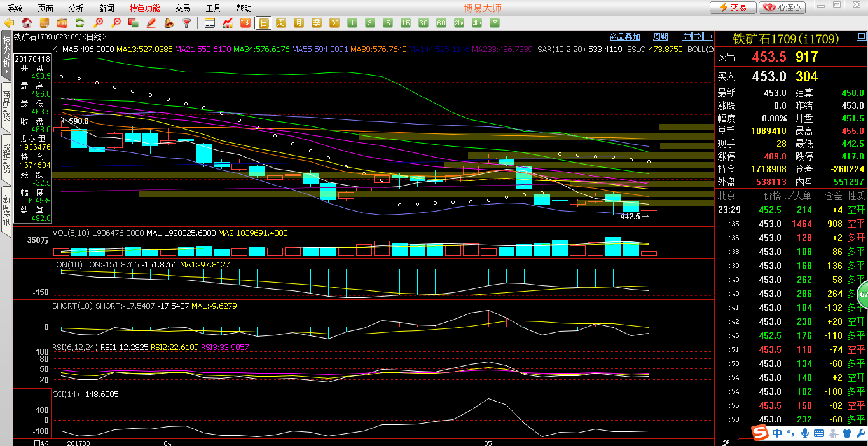Open the 帮助 menu
The height and width of the screenshot is (446, 868).
[x=244, y=8]
